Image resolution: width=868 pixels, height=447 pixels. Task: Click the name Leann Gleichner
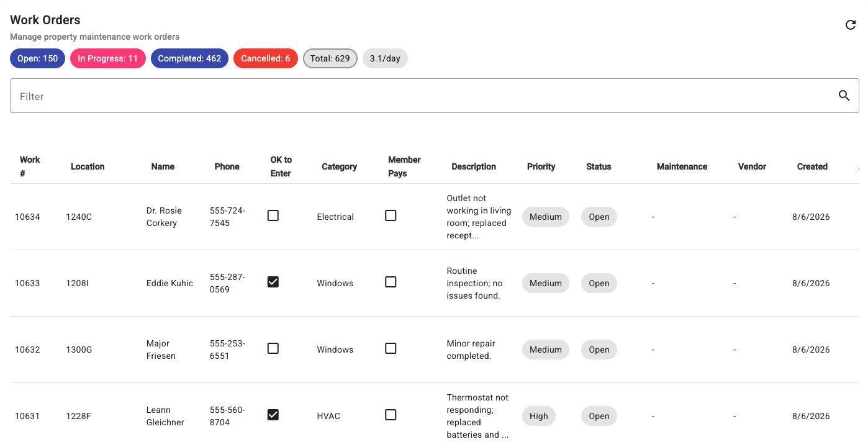point(165,416)
